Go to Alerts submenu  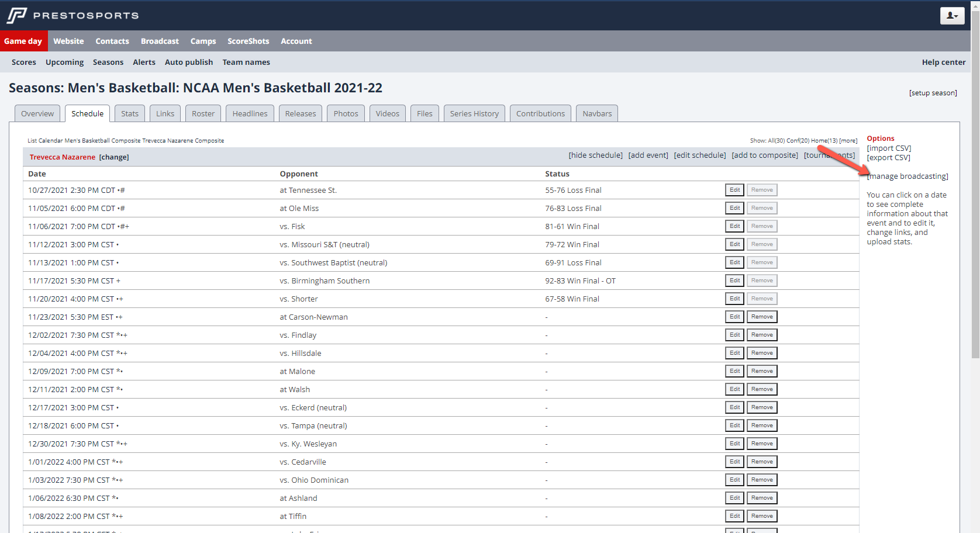[x=144, y=62]
